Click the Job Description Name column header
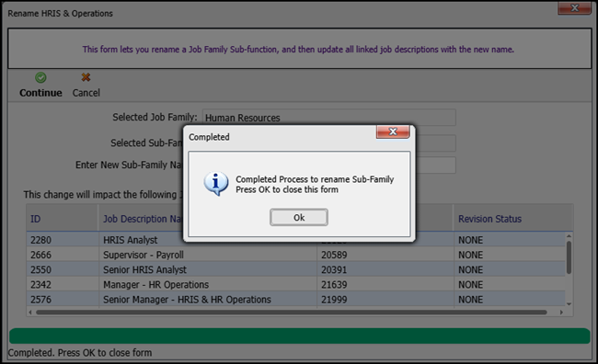This screenshot has height=364, width=598. (143, 219)
